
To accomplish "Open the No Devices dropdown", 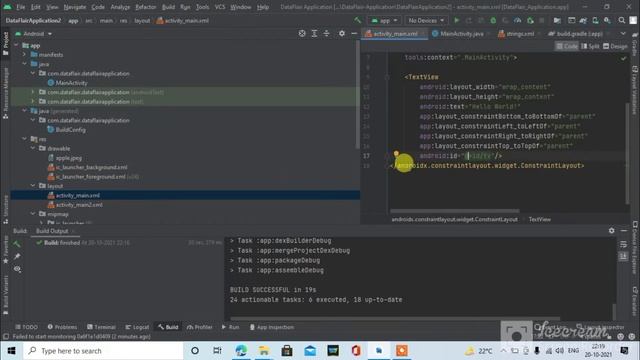I will (x=426, y=20).
